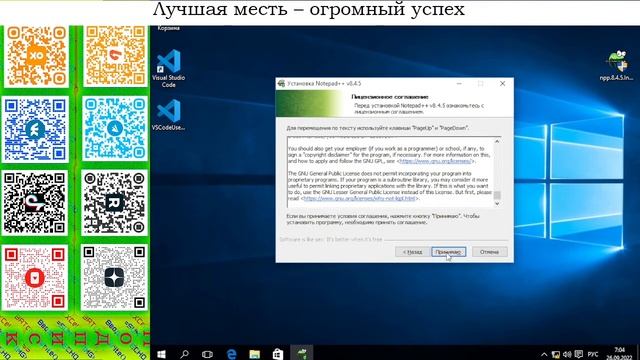Select the Notepad++ installer taskbar button
The image size is (640, 360).
tap(302, 353)
